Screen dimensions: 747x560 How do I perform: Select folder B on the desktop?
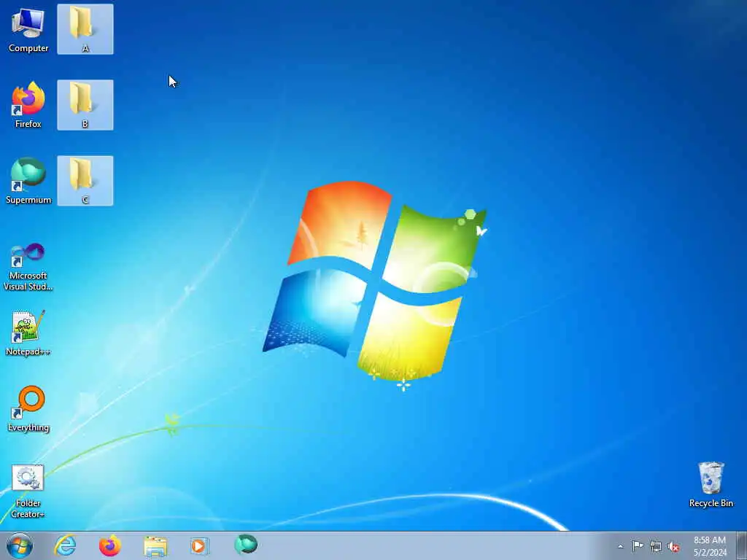tap(85, 105)
